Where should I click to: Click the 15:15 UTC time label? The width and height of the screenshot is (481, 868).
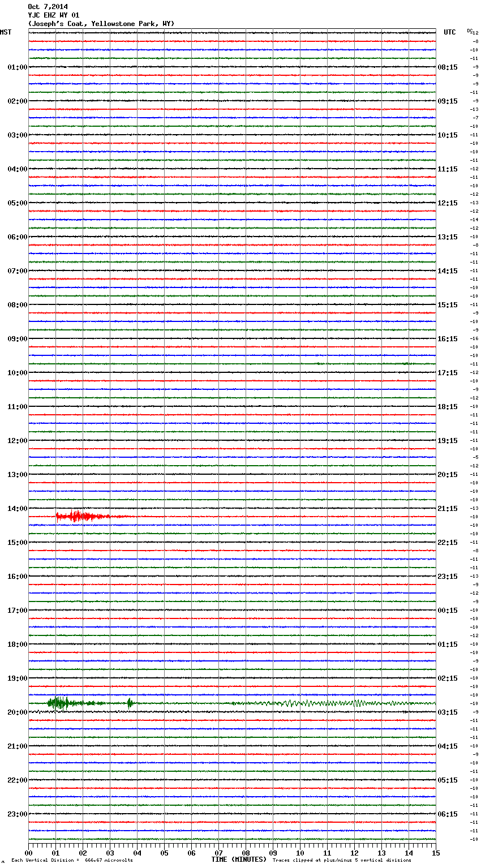tap(448, 305)
